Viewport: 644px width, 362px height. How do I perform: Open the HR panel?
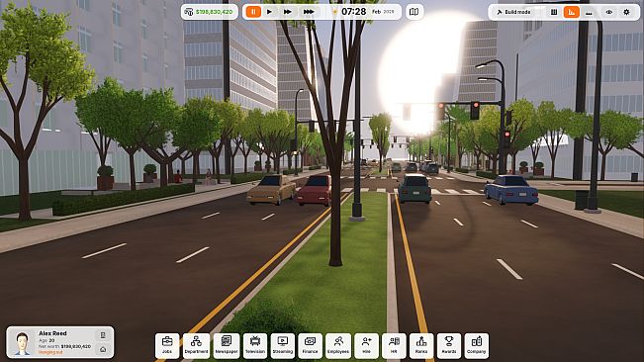pos(394,345)
